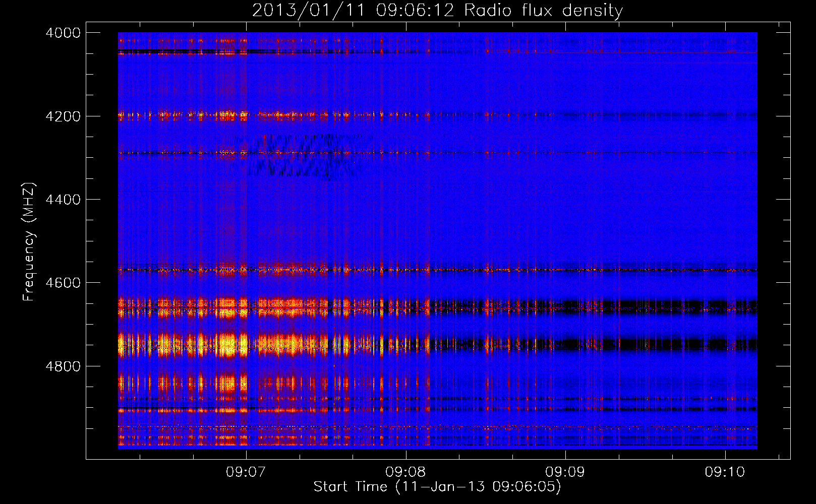Click the 4600 frequency axis label
816x504 pixels.
click(63, 283)
